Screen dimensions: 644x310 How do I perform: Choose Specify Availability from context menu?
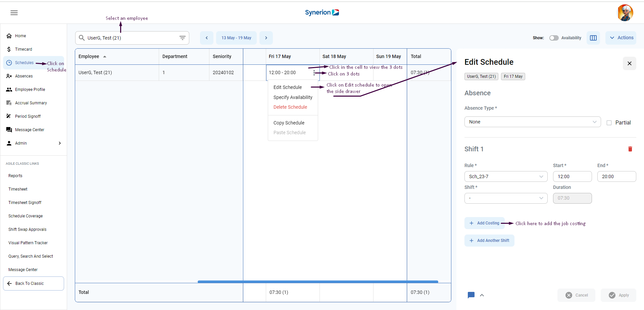pyautogui.click(x=293, y=97)
